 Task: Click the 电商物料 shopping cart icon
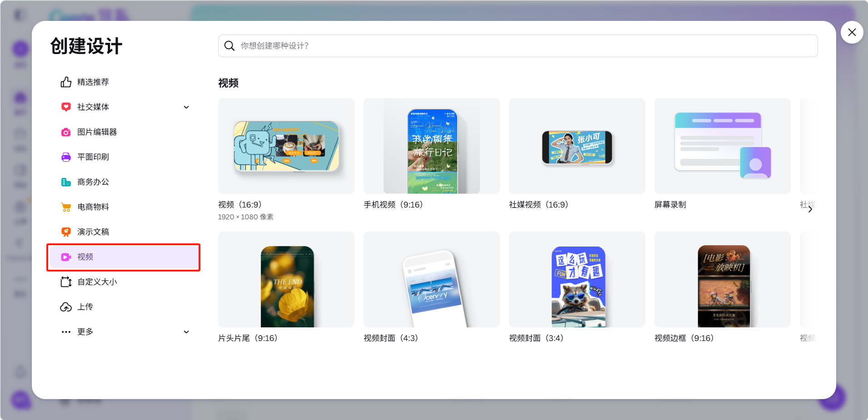[x=66, y=207]
